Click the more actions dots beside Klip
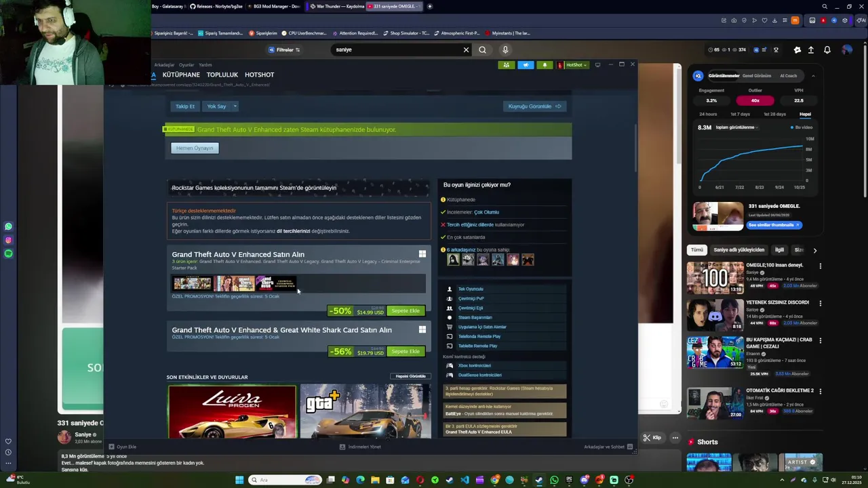The height and width of the screenshot is (488, 868). point(675,438)
